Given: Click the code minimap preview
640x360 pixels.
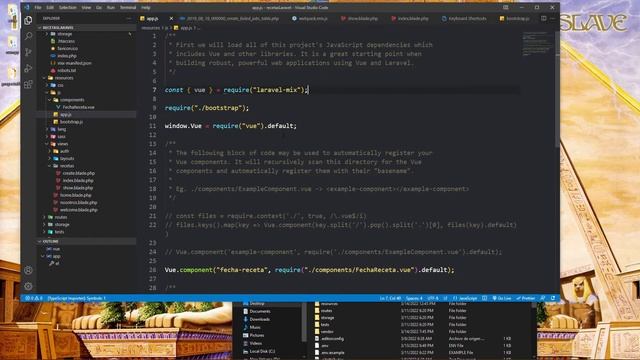Looking at the screenshot, I should click(537, 44).
